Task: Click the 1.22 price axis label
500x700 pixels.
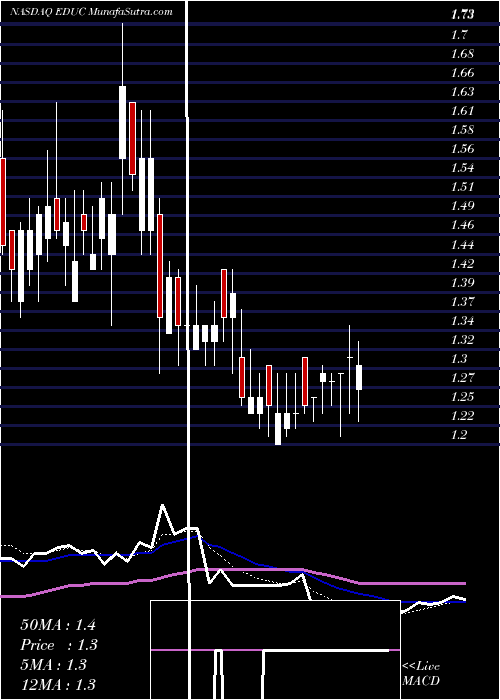Action: (x=462, y=416)
